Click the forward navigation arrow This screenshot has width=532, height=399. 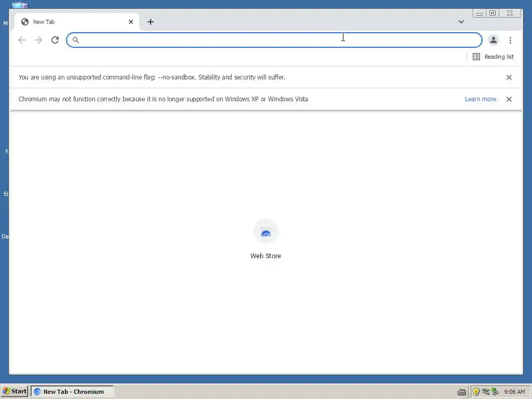38,40
